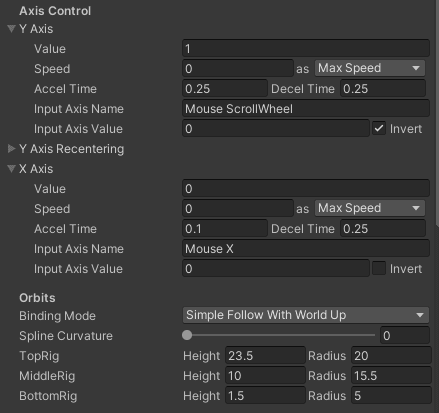
Task: Enable Invert checkbox for X Axis
Action: [x=379, y=269]
